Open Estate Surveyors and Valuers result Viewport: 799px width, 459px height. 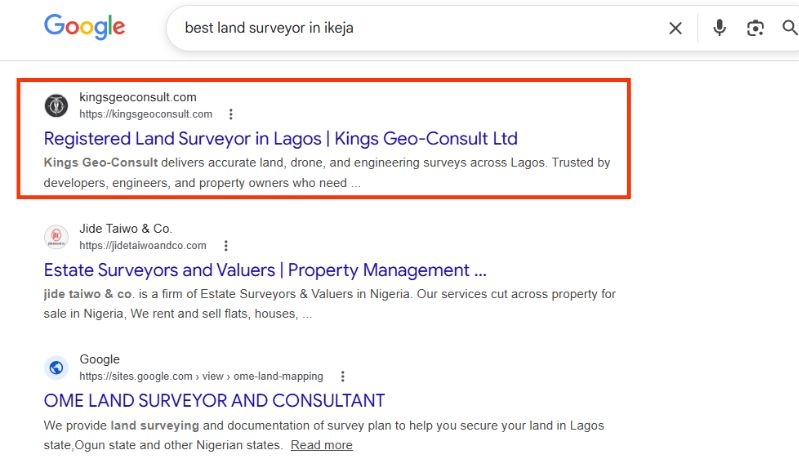265,270
